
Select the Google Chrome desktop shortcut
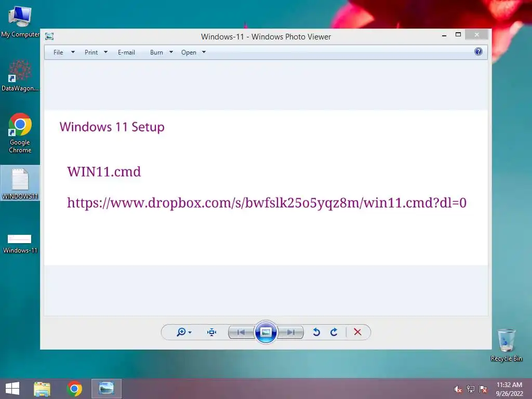[20, 133]
